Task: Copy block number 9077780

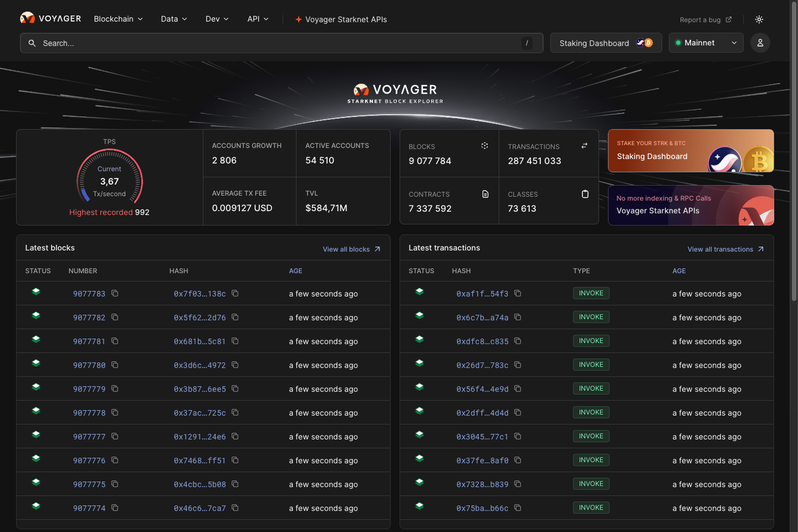Action: [x=115, y=365]
